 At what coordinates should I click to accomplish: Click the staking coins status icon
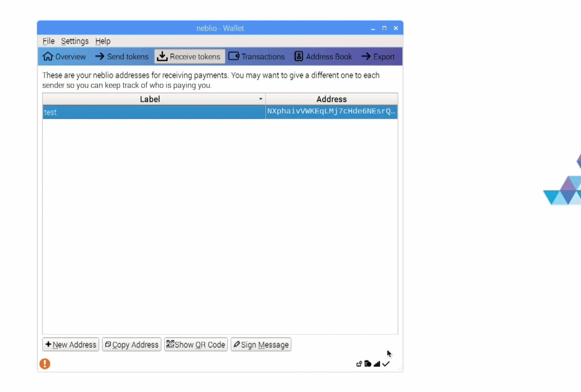click(368, 364)
